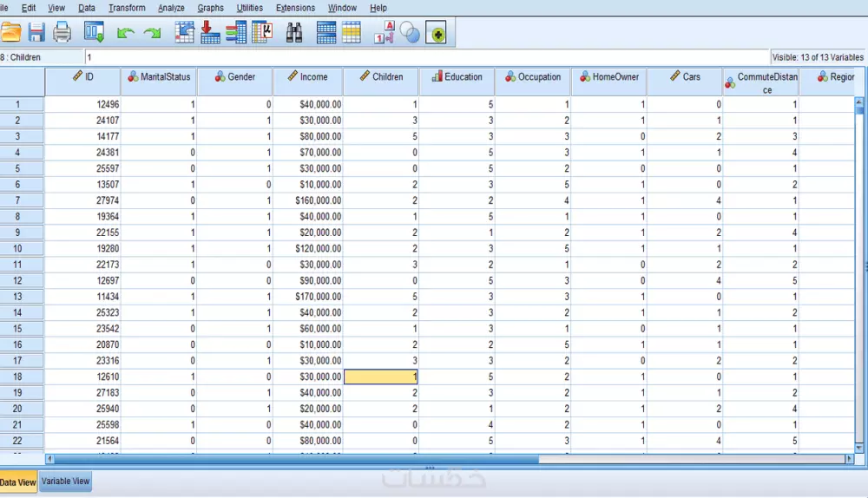Click the vertical scrollbar down arrow
868x498 pixels.
click(x=859, y=448)
